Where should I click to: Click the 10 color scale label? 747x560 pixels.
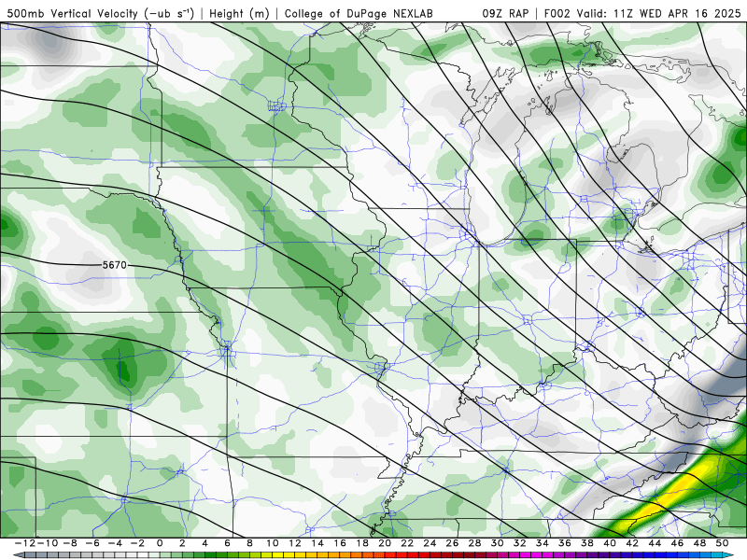273,543
